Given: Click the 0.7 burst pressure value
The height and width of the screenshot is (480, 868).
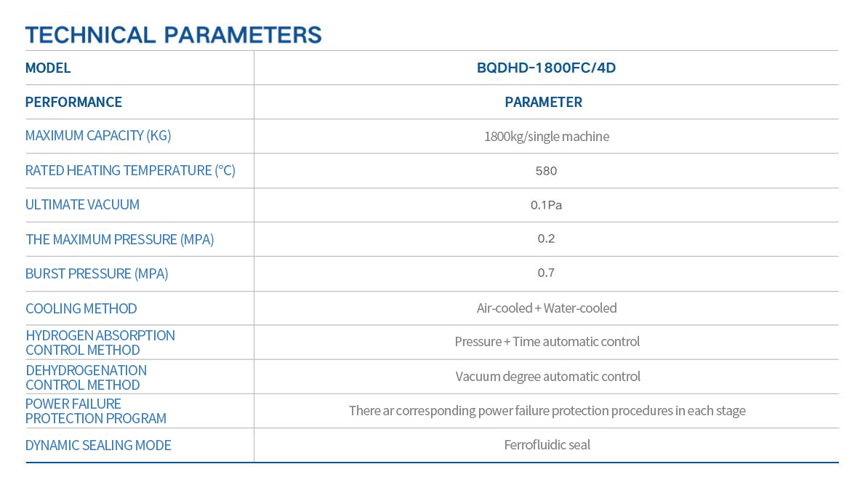Looking at the screenshot, I should coord(546,273).
